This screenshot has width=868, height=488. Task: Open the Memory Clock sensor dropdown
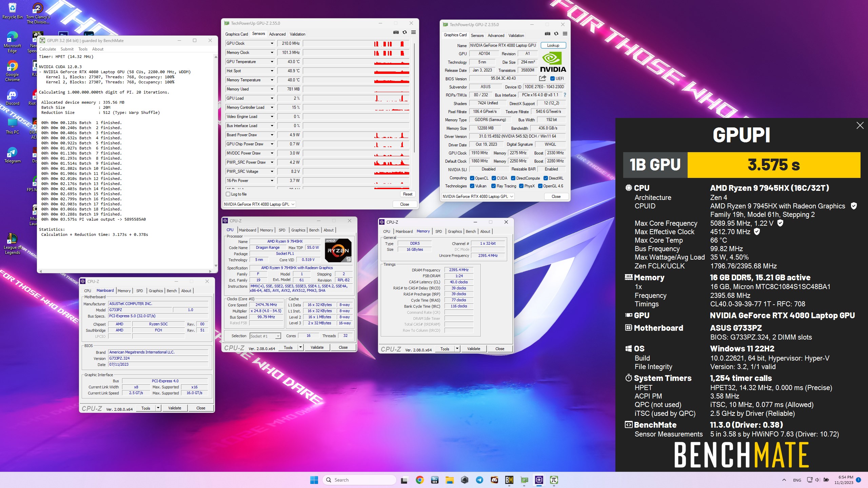click(x=272, y=53)
